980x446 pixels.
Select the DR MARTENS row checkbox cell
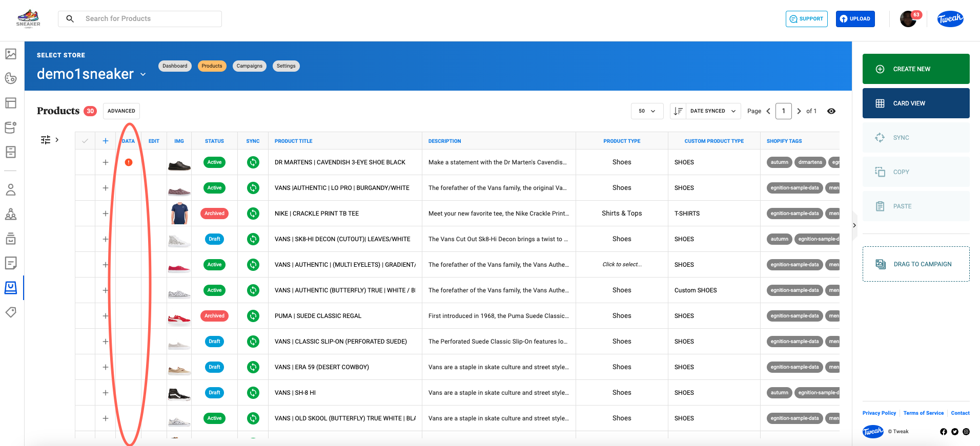tap(85, 162)
